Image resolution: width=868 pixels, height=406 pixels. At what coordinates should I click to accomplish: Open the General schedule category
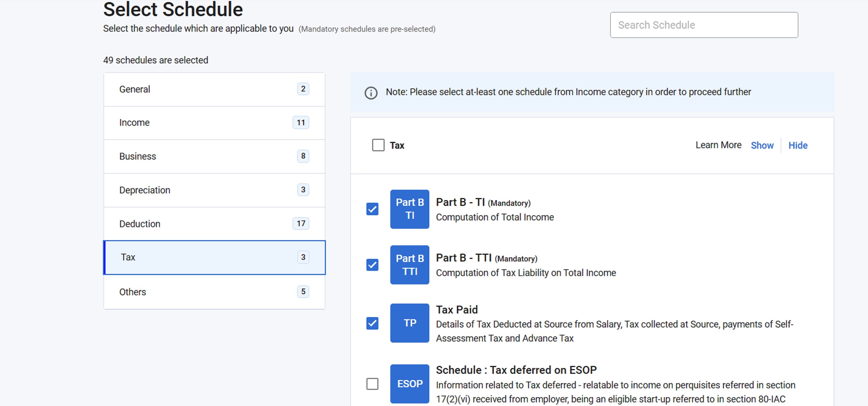tap(214, 89)
